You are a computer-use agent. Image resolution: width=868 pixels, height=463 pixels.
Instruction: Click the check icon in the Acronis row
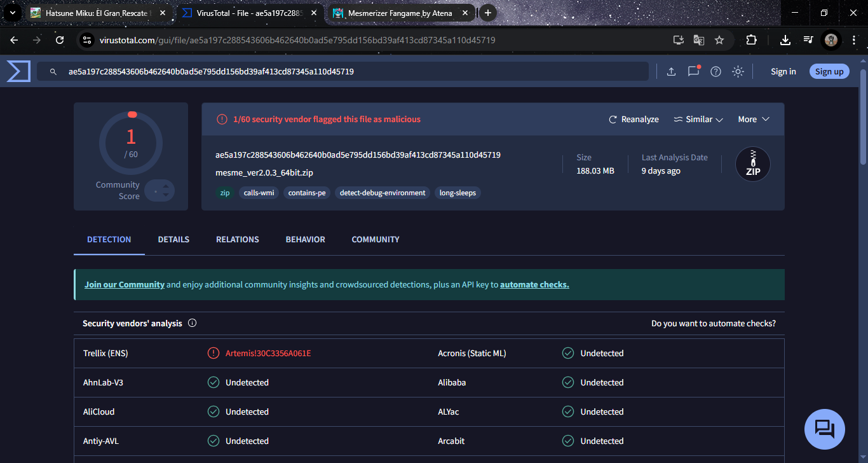click(x=568, y=353)
